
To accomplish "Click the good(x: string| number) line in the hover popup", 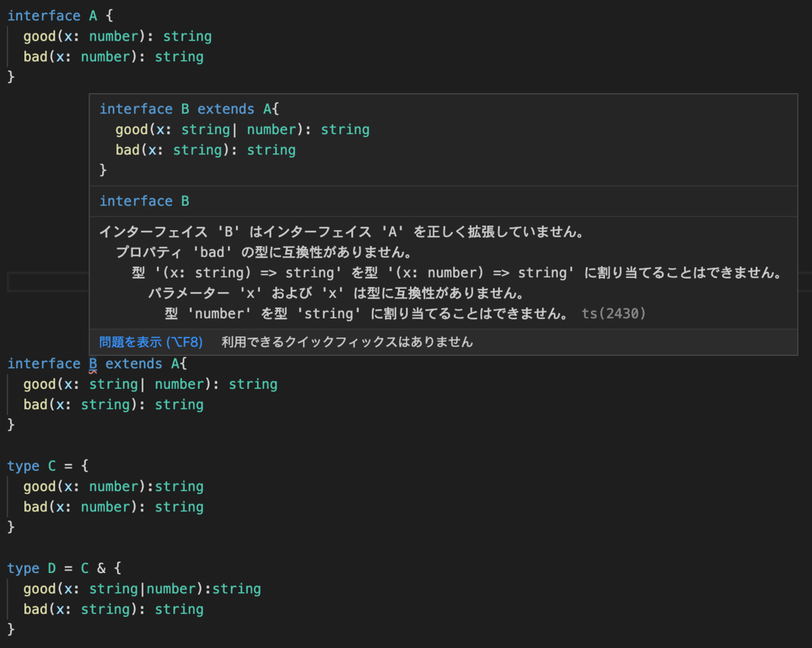I will pyautogui.click(x=242, y=130).
